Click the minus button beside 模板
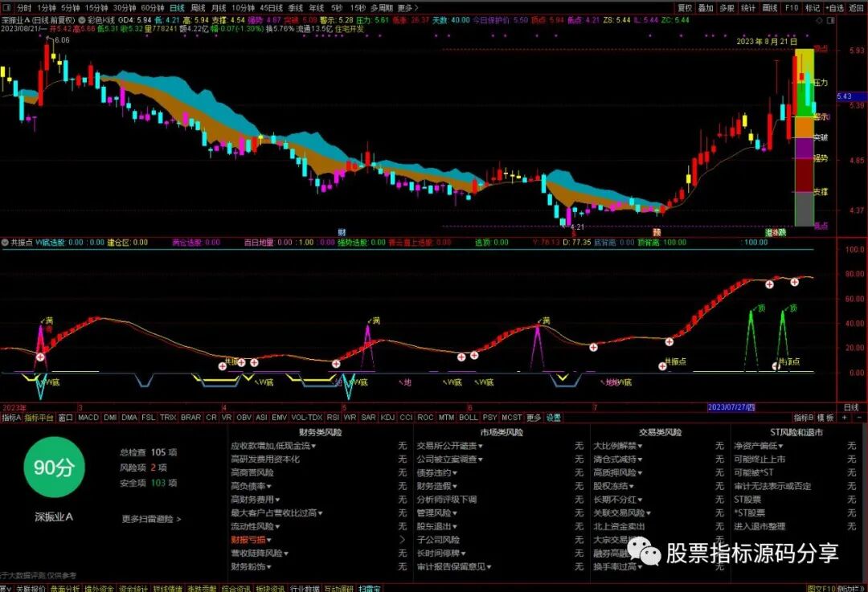868x592 pixels. pyautogui.click(x=858, y=418)
